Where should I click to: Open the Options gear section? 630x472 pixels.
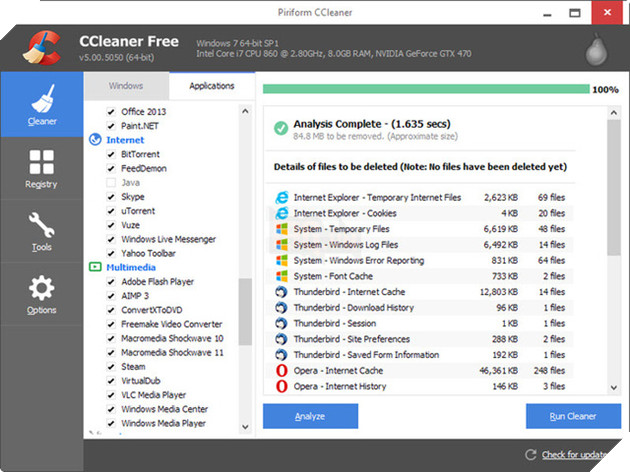click(41, 295)
